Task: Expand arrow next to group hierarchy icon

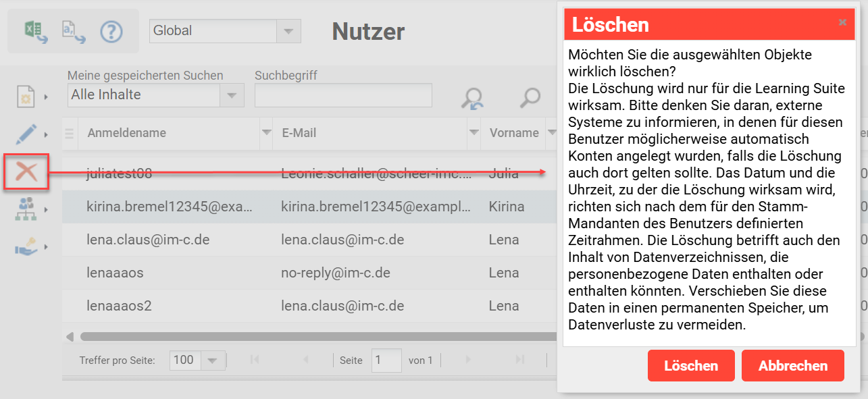Action: pos(46,210)
